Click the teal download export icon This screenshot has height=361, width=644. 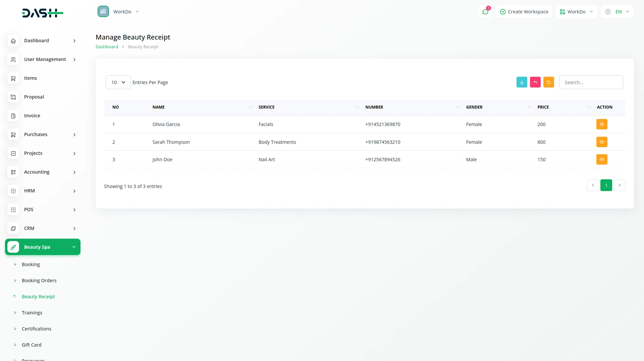coord(522,82)
